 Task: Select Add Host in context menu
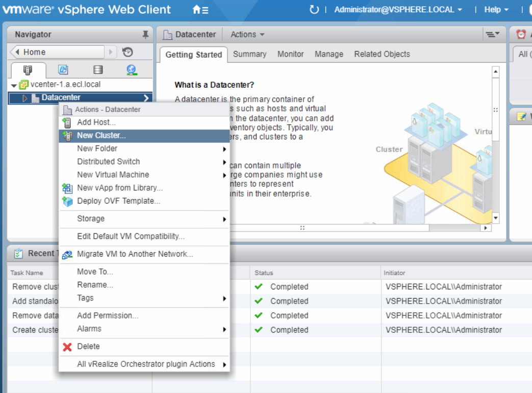coord(96,122)
